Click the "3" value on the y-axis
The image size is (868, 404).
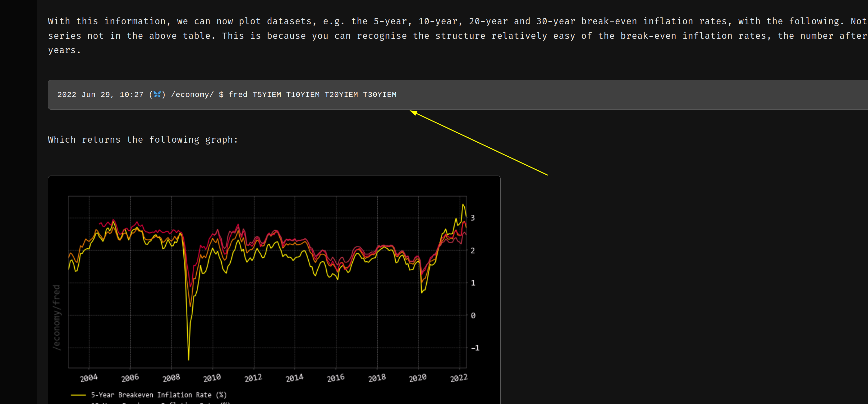473,218
